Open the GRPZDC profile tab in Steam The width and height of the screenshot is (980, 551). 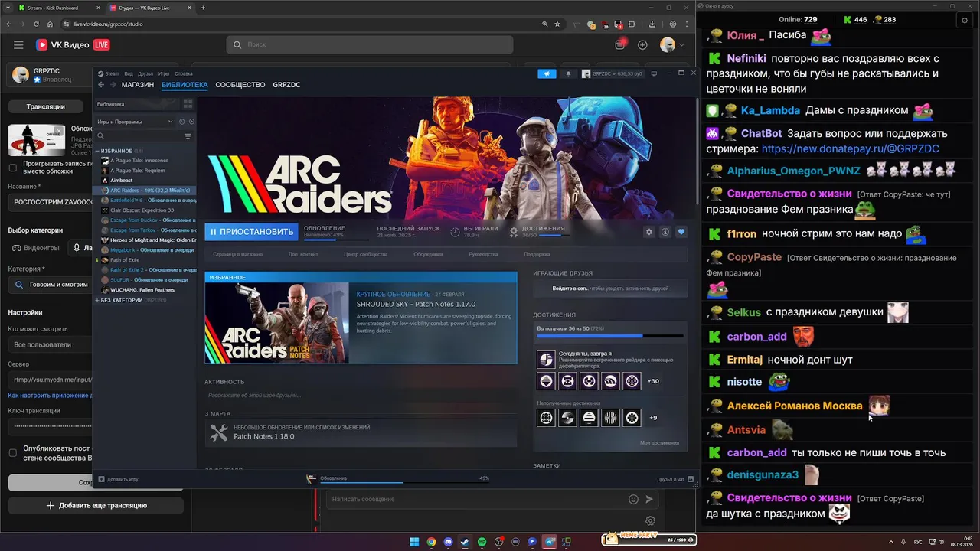[x=286, y=85]
